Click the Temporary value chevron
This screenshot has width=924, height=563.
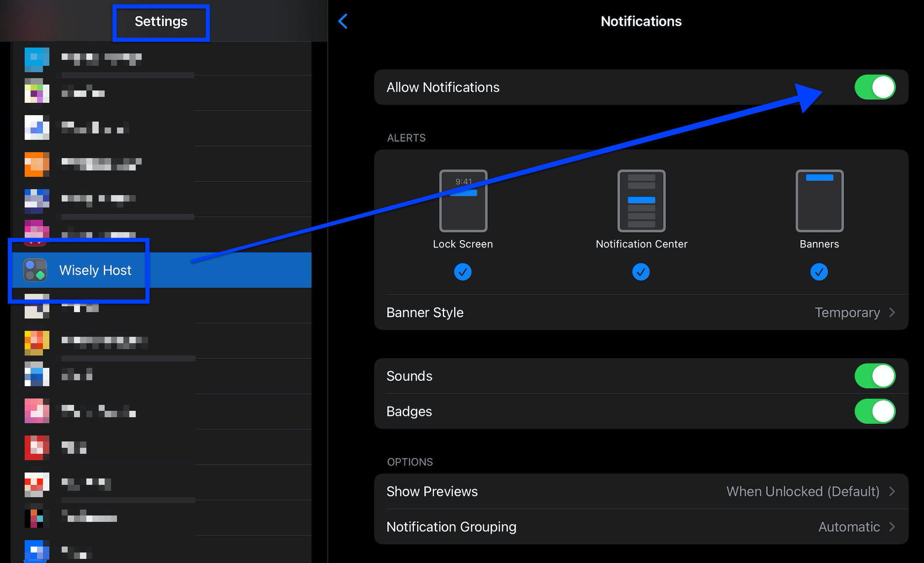[892, 313]
